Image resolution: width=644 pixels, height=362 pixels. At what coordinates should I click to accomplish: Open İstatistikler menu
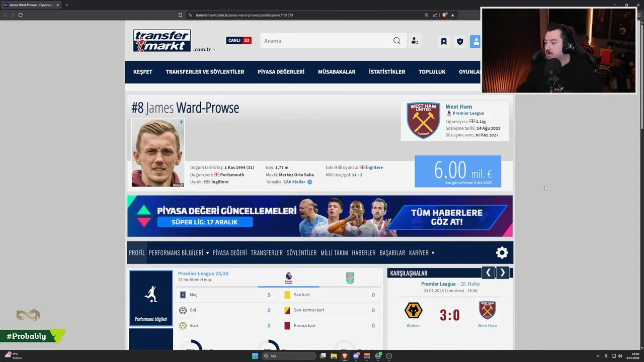click(387, 72)
